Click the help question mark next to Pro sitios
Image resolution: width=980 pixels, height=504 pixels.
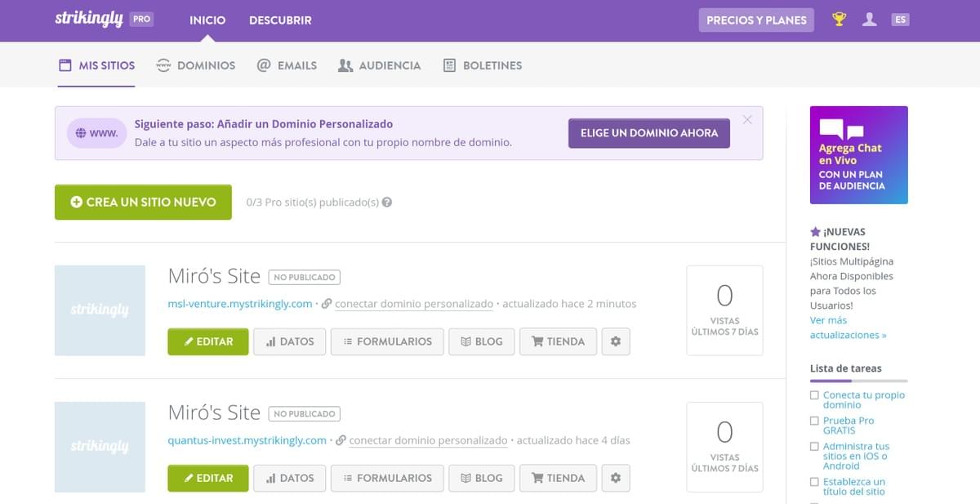click(387, 203)
